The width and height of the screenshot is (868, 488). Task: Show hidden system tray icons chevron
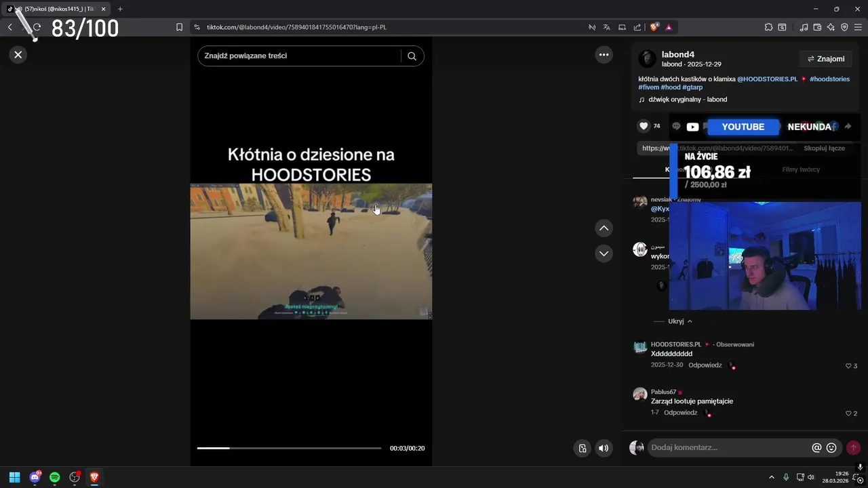[771, 477]
